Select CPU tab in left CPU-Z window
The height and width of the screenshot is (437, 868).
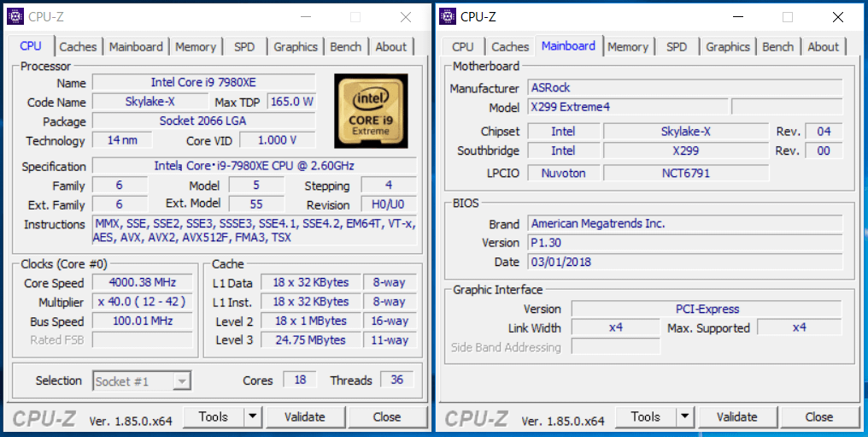[x=31, y=46]
